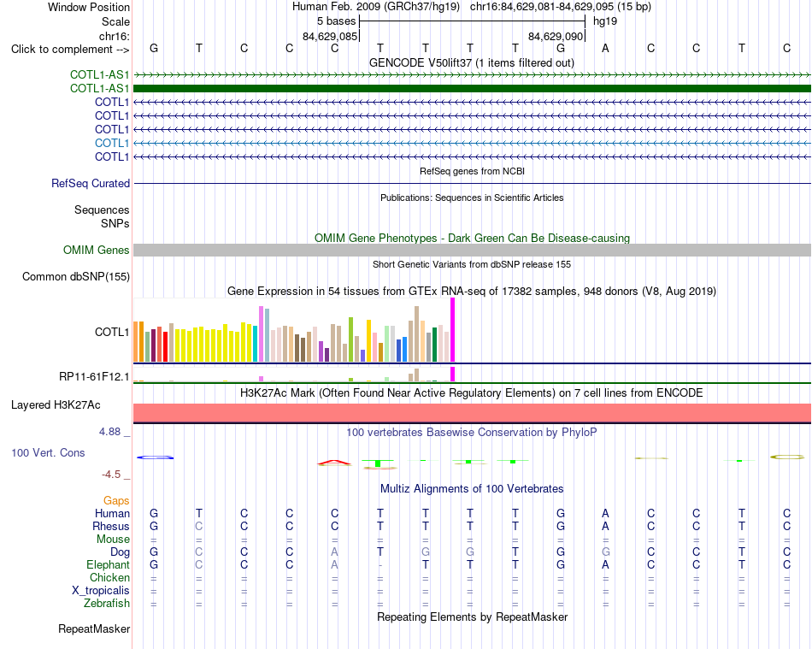The image size is (812, 649).
Task: Click the '-' gap in the Elephant alignment row
Action: pos(380,564)
